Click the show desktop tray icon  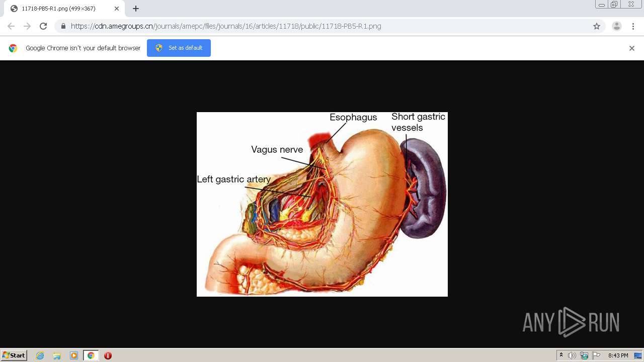638,355
